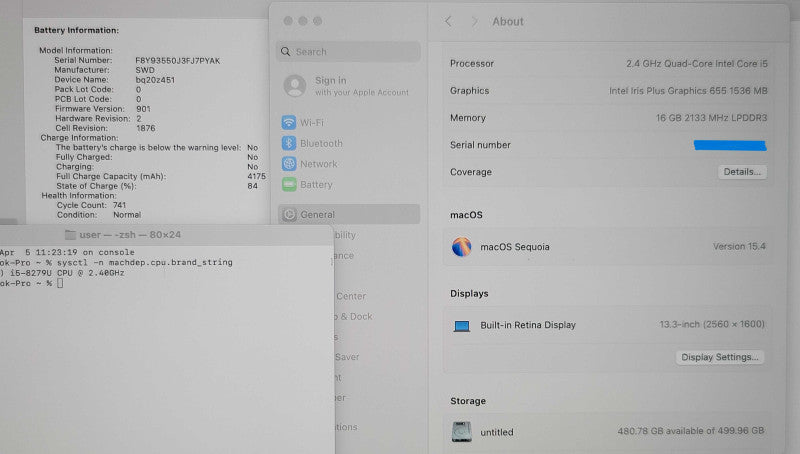Select Network in the sidebar
This screenshot has height=454, width=800.
[318, 164]
